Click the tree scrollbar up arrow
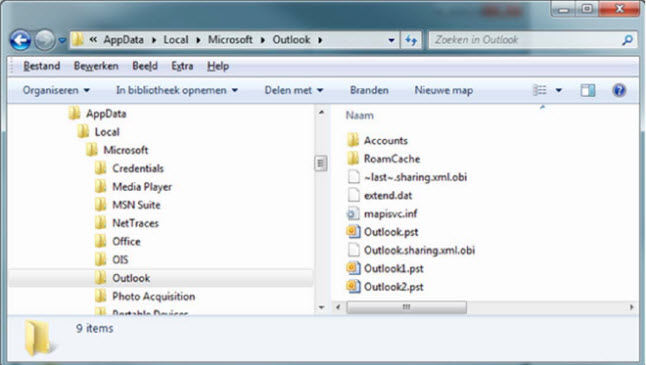Image resolution: width=646 pixels, height=365 pixels. (322, 112)
